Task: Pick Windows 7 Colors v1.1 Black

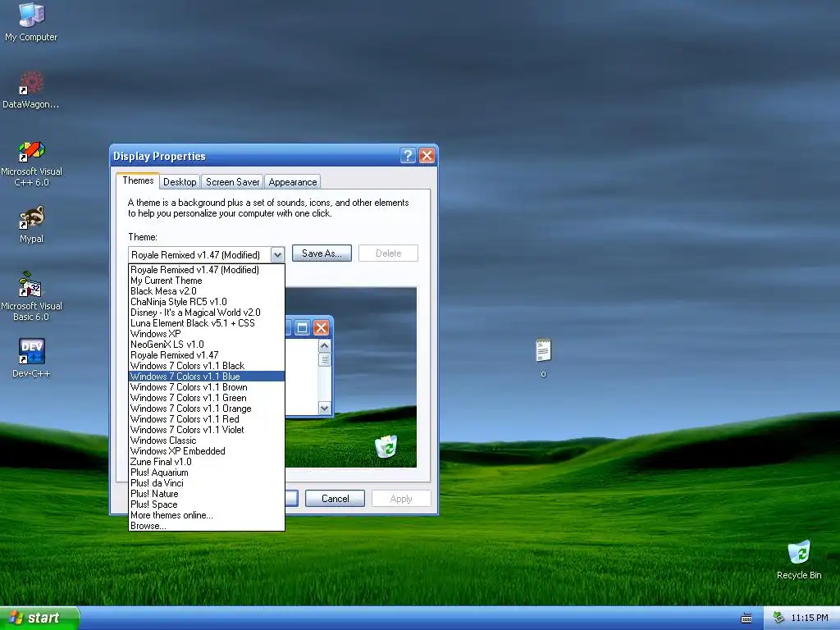Action: 206,366
